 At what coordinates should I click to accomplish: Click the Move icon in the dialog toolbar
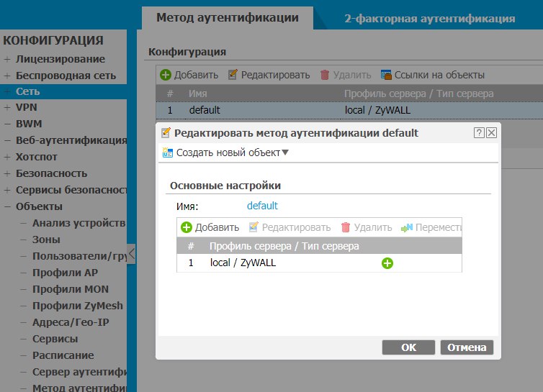pyautogui.click(x=407, y=228)
